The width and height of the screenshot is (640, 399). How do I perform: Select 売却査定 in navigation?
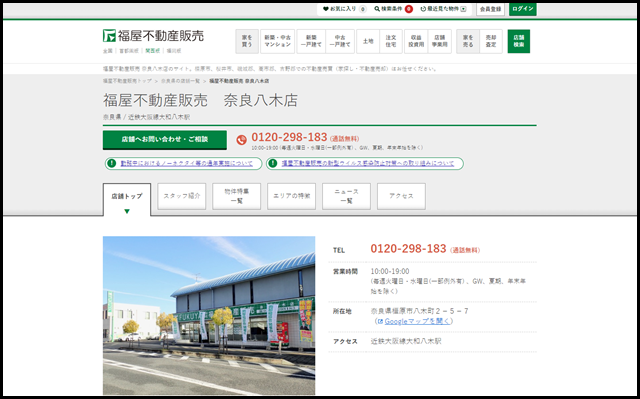pos(491,41)
